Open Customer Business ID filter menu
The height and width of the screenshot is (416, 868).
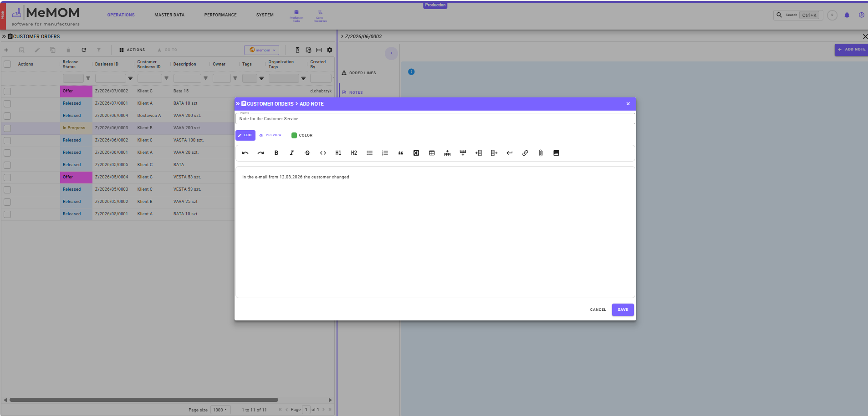pyautogui.click(x=166, y=78)
